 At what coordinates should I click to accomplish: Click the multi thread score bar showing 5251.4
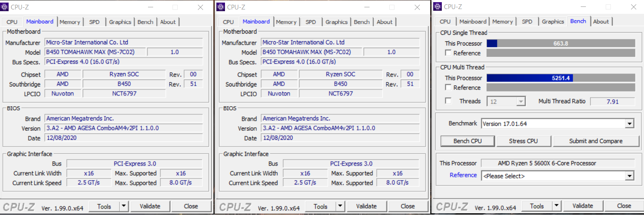(x=561, y=78)
